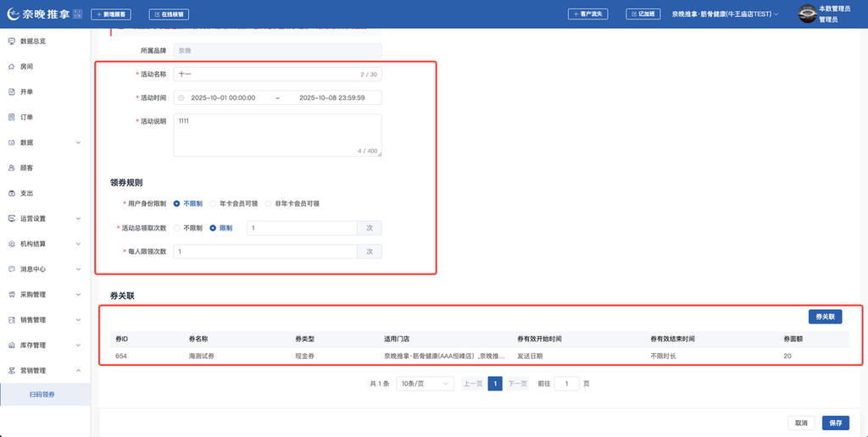This screenshot has height=437, width=868.
Task: Open 顾客 menu item
Action: point(46,168)
